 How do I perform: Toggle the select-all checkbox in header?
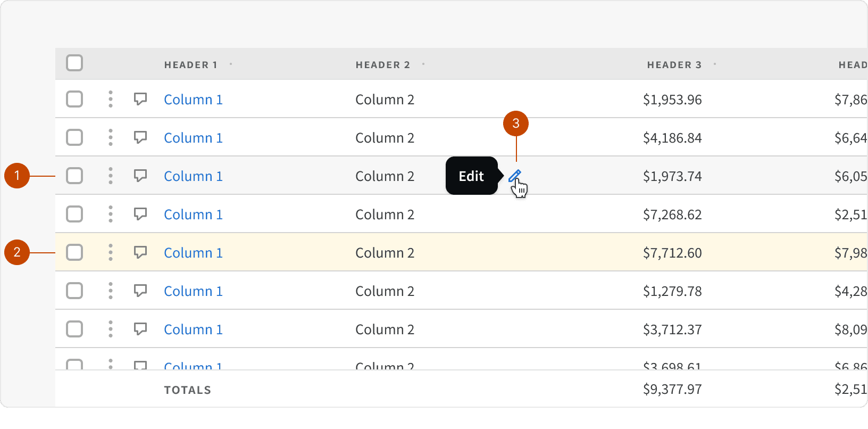click(74, 63)
